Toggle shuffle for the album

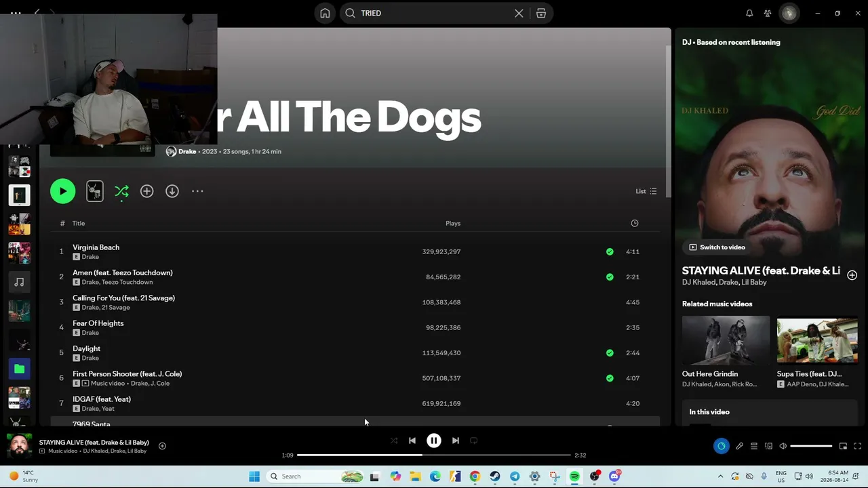121,191
